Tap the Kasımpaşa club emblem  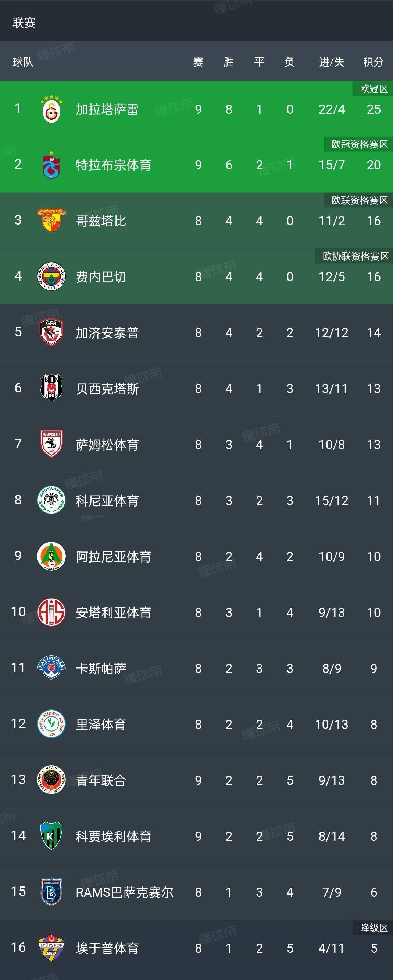point(51,668)
